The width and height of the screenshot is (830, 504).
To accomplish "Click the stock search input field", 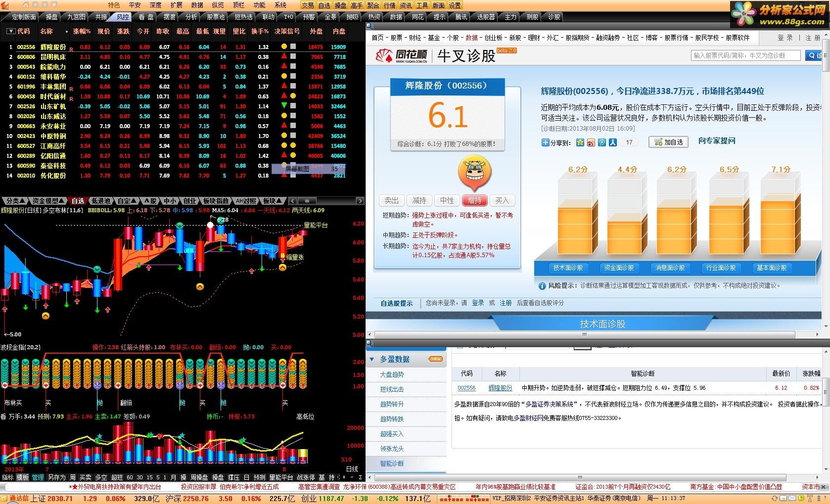I will coord(745,55).
